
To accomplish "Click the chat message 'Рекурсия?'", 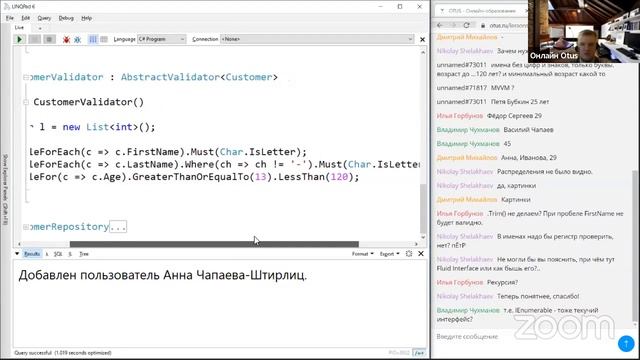I will click(x=503, y=282).
